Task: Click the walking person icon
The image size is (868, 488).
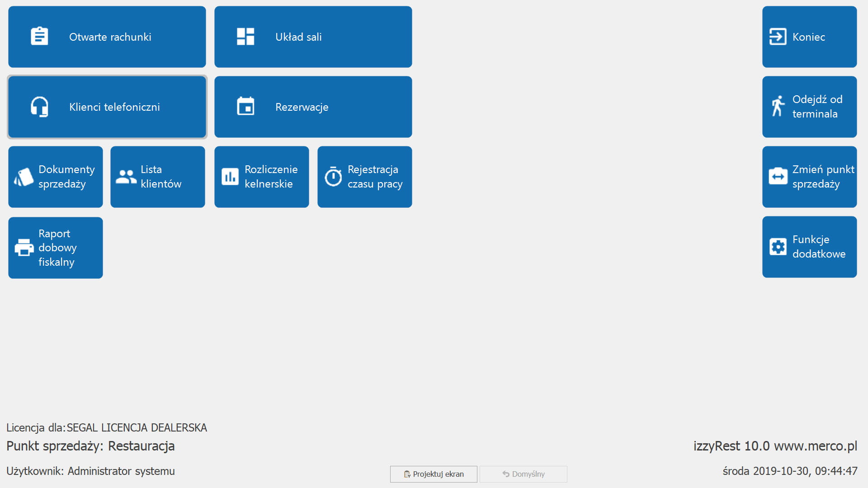Action: (778, 106)
